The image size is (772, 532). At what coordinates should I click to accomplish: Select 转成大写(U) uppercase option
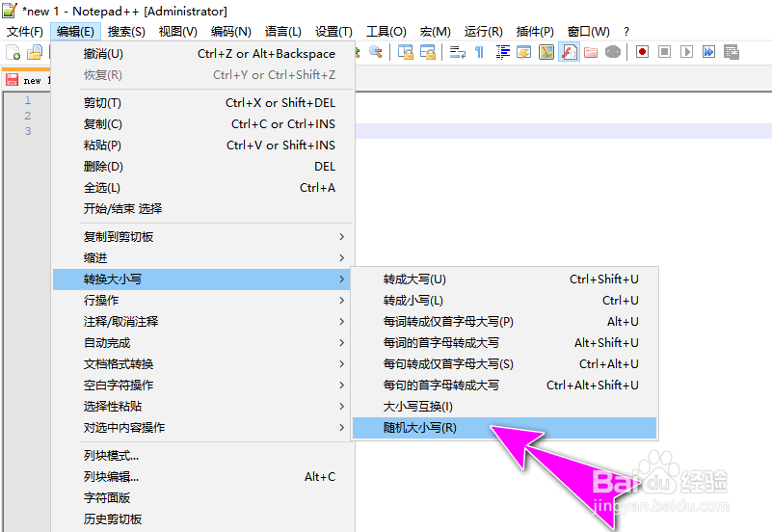pos(505,279)
